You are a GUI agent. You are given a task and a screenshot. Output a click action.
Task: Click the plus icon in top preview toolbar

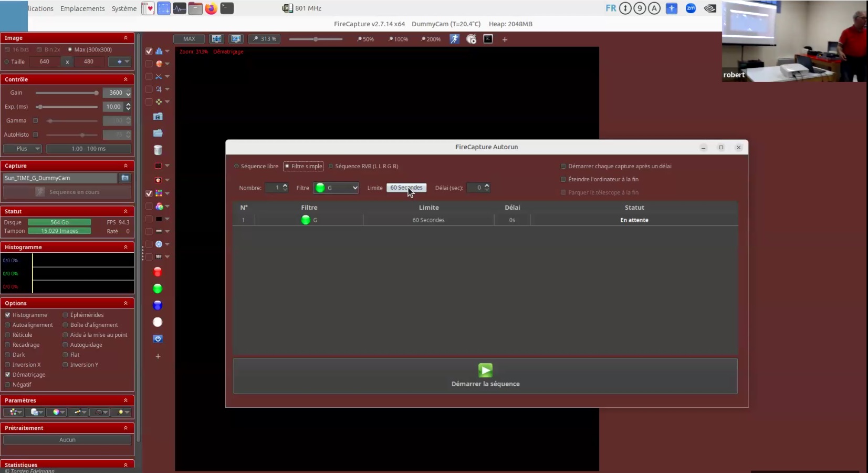coord(505,39)
